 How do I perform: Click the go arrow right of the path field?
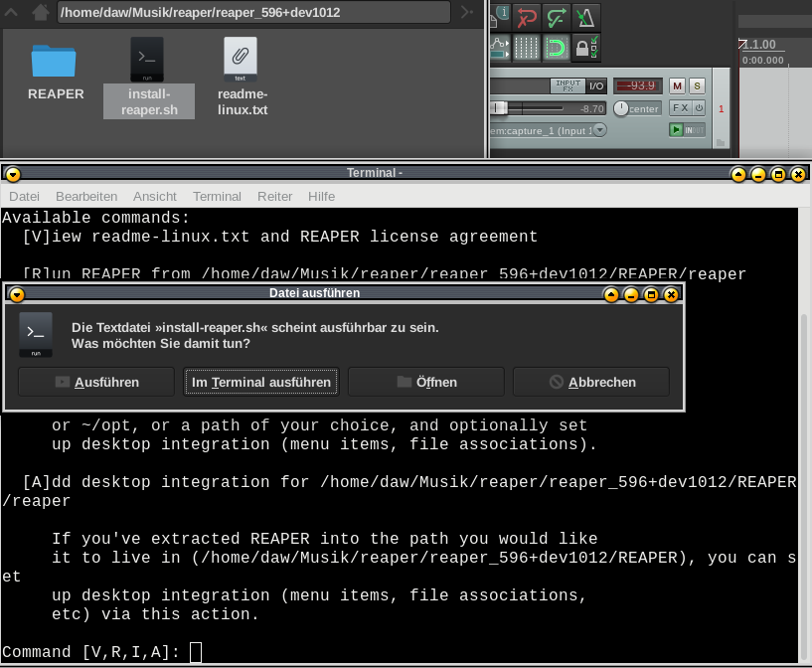click(x=466, y=12)
